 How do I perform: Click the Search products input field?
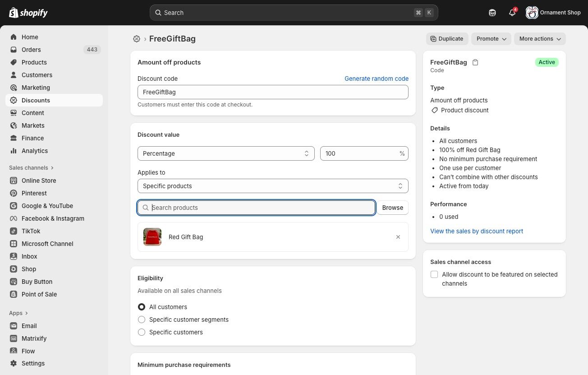[x=262, y=208]
